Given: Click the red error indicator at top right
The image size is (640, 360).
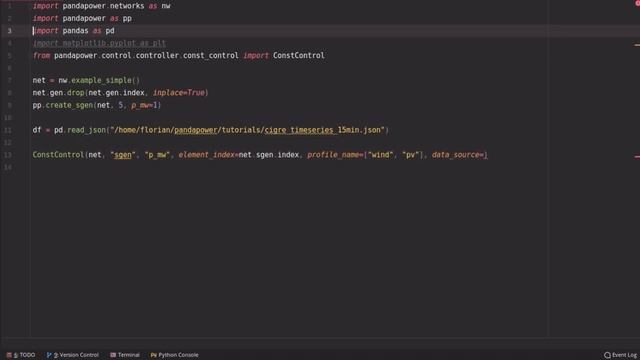Looking at the screenshot, I should [x=637, y=3].
